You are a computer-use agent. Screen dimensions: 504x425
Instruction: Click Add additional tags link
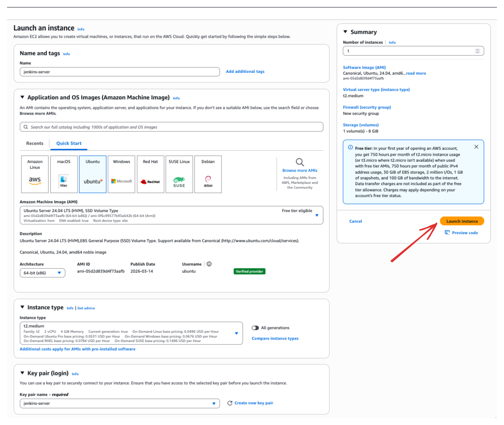[245, 72]
